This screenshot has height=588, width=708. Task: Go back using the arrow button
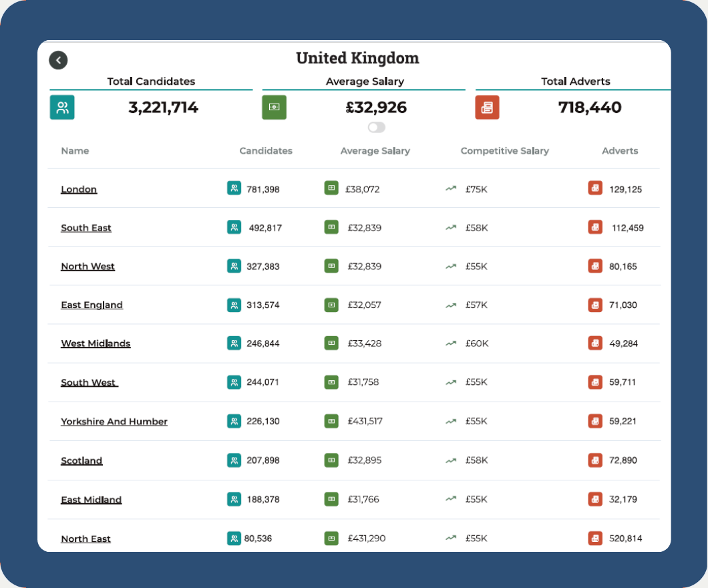tap(58, 60)
